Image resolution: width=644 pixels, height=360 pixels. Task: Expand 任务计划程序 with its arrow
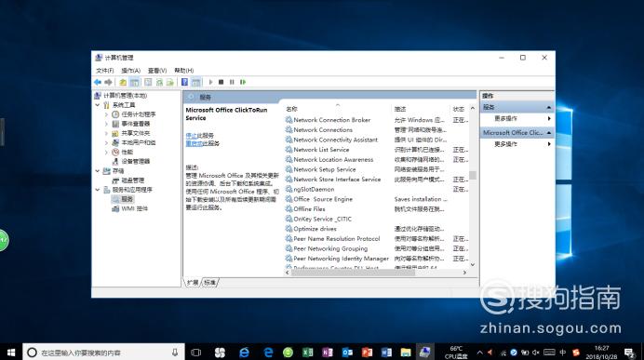106,114
